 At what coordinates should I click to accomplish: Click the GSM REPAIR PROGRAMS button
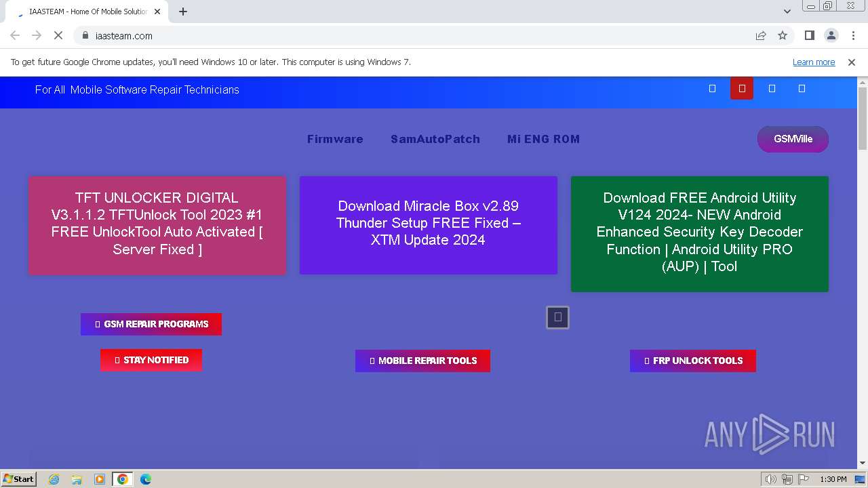151,324
